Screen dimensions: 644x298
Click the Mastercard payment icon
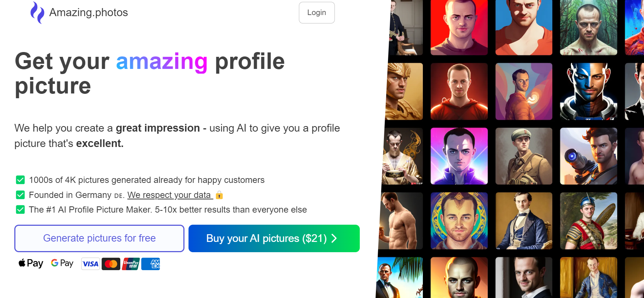111,264
